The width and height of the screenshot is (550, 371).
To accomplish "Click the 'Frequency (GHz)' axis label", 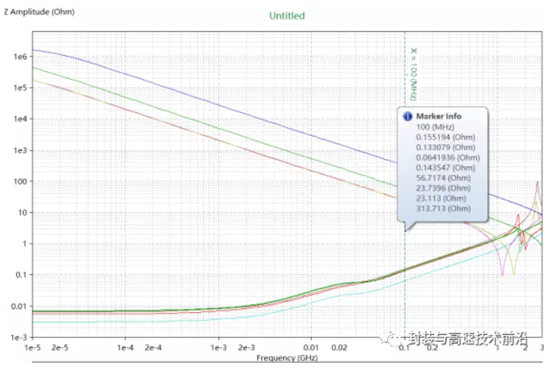I will [x=287, y=358].
